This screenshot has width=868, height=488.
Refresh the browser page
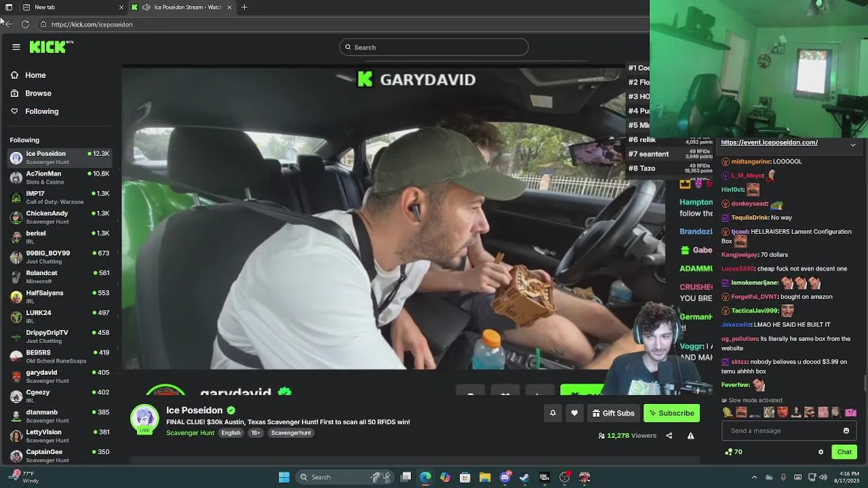(25, 24)
